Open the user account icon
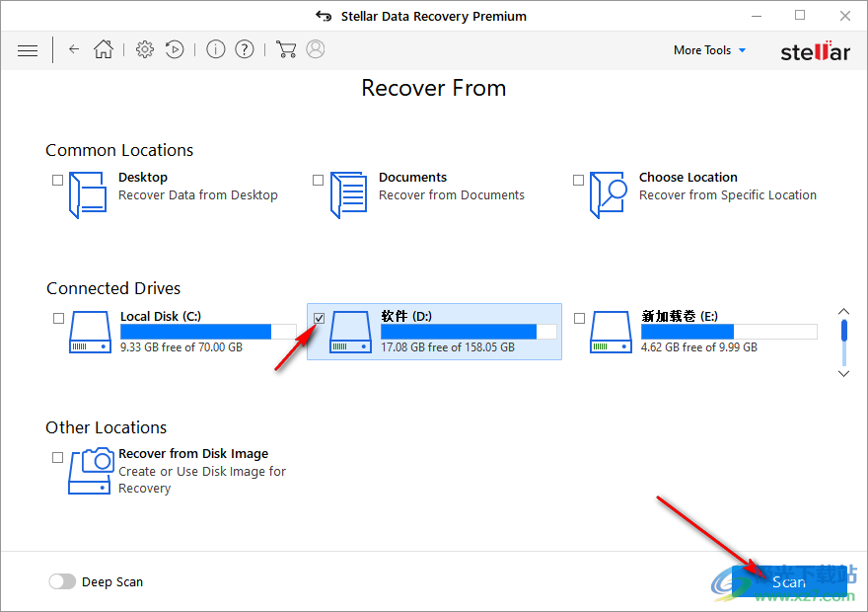Screen dimensions: 868x612 (x=316, y=49)
